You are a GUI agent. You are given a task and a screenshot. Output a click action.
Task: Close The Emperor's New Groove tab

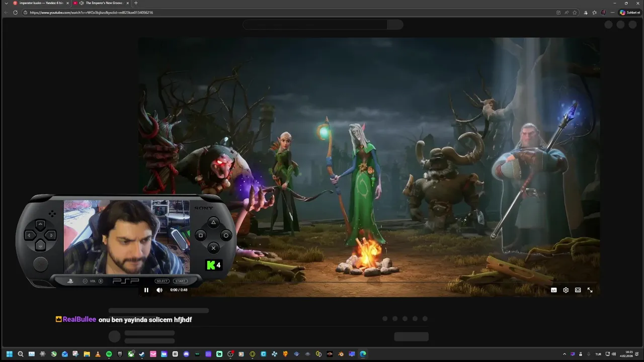tap(127, 3)
